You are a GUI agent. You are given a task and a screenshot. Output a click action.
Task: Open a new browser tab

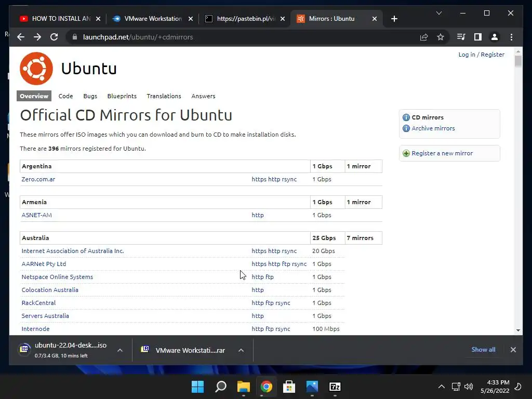(394, 19)
